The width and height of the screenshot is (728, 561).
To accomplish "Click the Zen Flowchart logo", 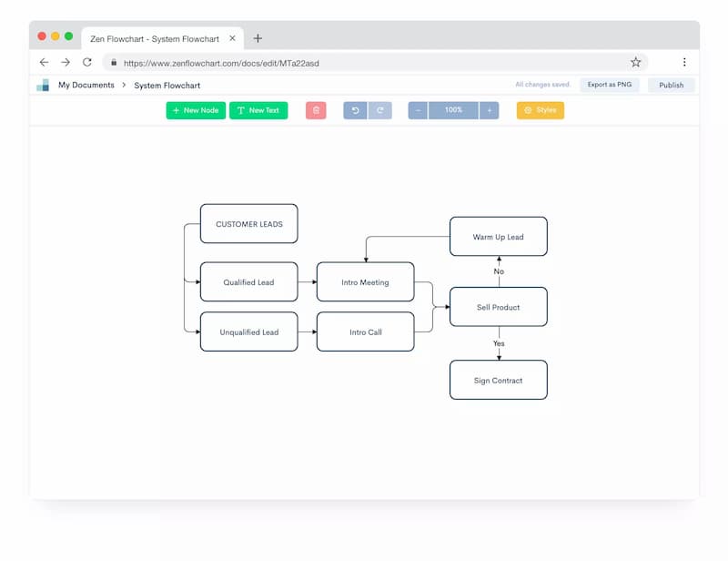I will 43,85.
